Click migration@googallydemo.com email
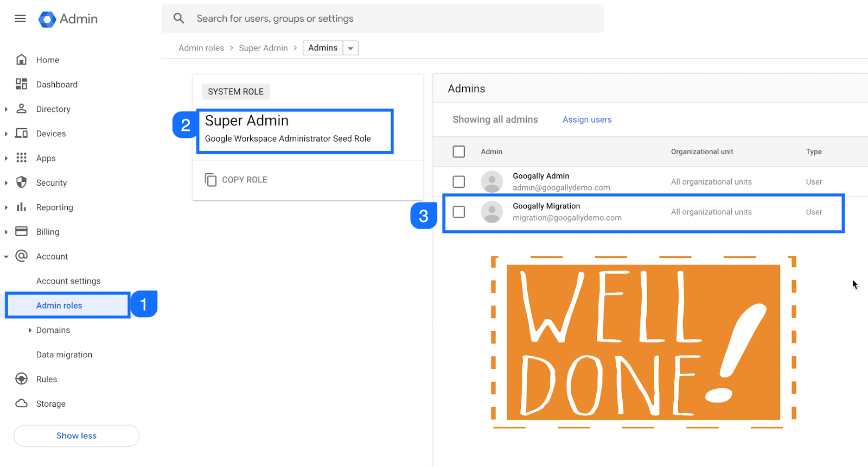This screenshot has width=868, height=467. (x=567, y=218)
